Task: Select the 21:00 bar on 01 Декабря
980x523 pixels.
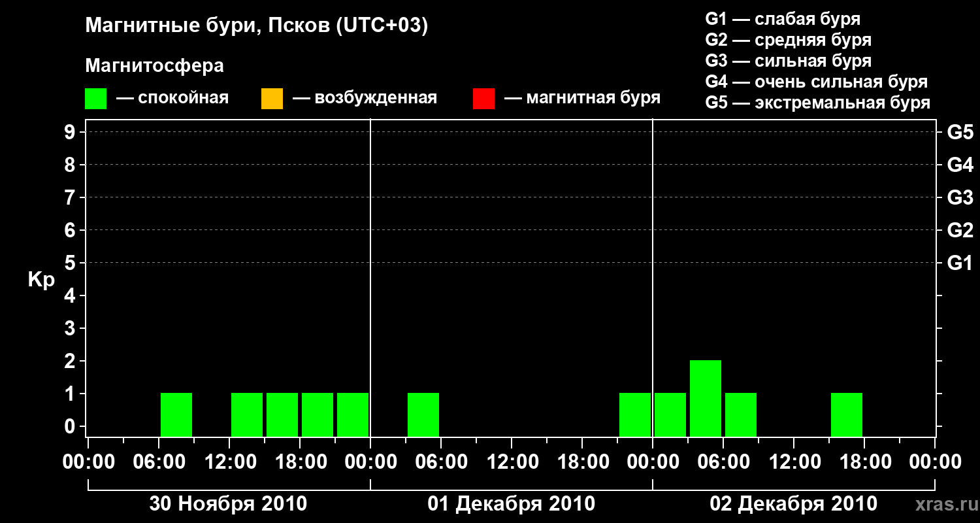Action: tap(635, 414)
